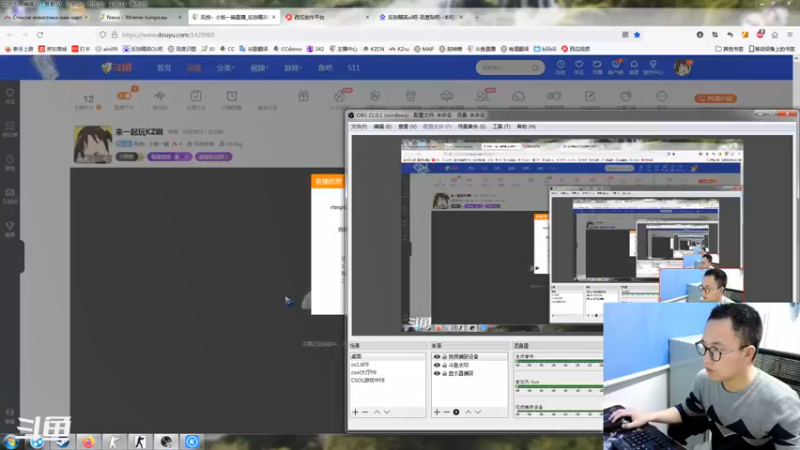Screen dimensions: 800x450
Task: Toggle the orange live-stream switch (直播开关)
Action: click(x=124, y=95)
